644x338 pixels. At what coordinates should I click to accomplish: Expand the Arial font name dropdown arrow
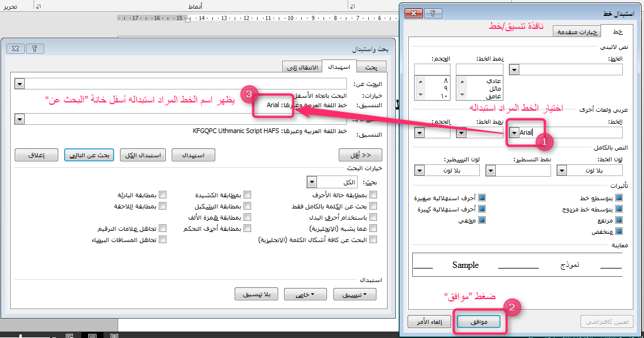click(x=514, y=132)
